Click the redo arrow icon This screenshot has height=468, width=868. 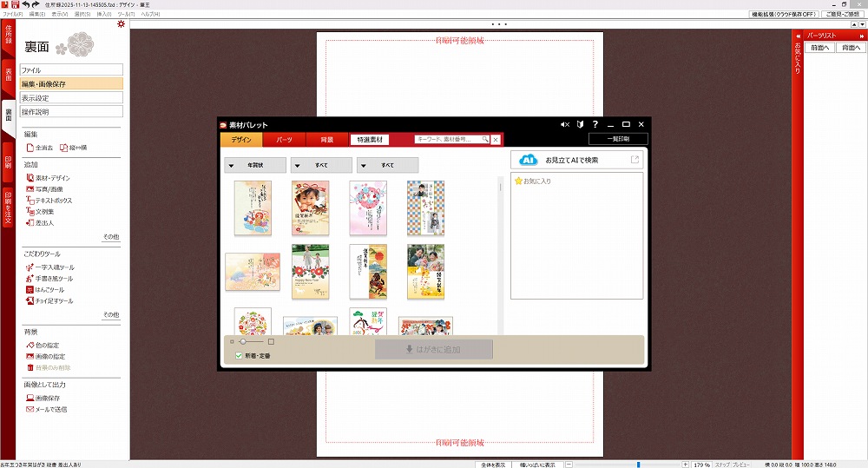point(36,4)
